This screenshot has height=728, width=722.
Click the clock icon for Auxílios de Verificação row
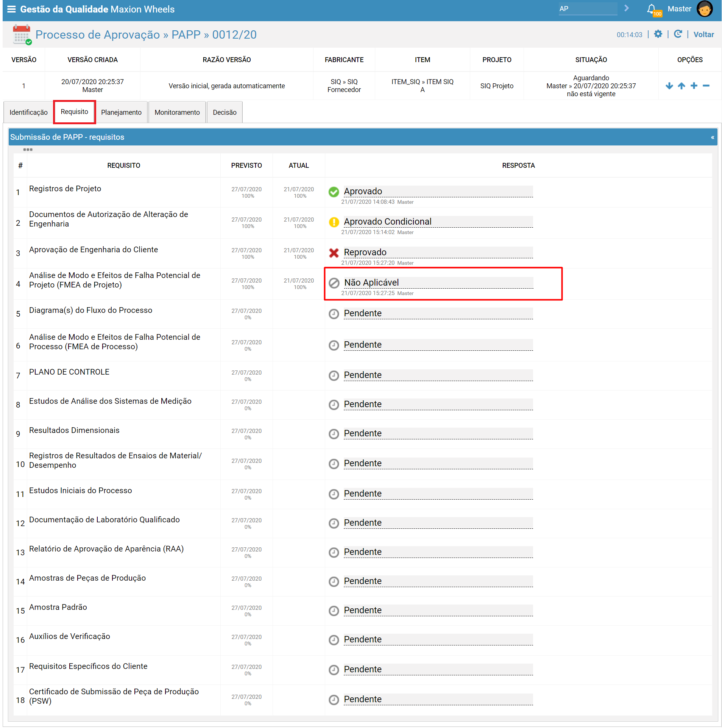334,640
